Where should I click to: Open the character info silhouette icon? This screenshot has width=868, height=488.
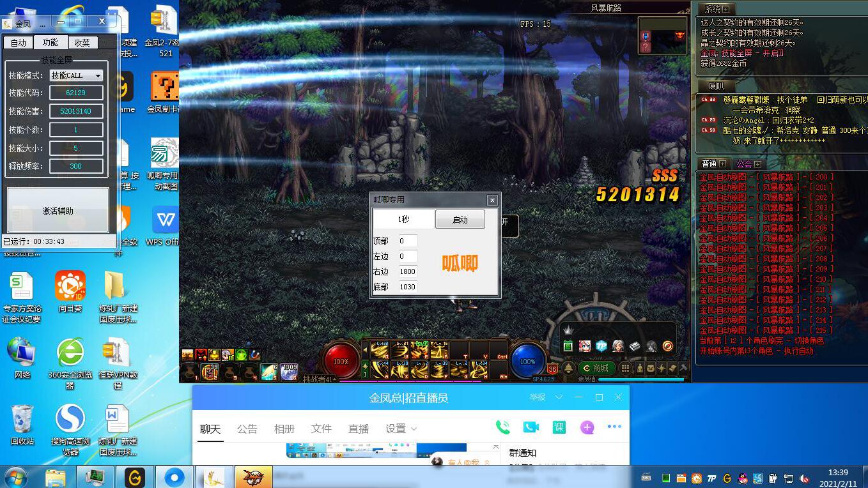point(640,368)
